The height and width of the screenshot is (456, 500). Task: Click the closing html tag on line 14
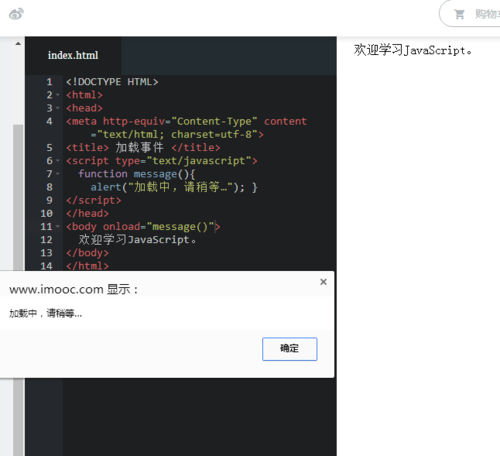pyautogui.click(x=87, y=266)
